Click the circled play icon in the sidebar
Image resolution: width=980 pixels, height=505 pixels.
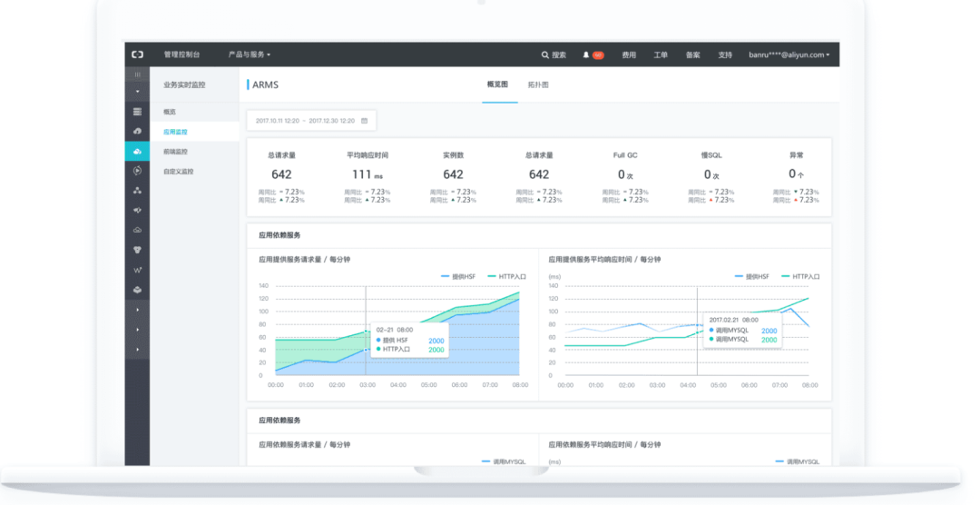138,171
